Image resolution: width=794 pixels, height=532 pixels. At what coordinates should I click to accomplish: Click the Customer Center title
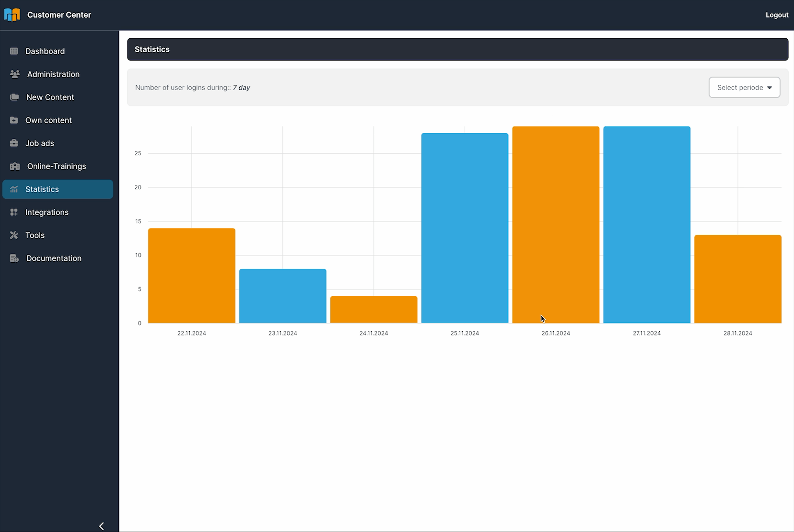point(59,15)
